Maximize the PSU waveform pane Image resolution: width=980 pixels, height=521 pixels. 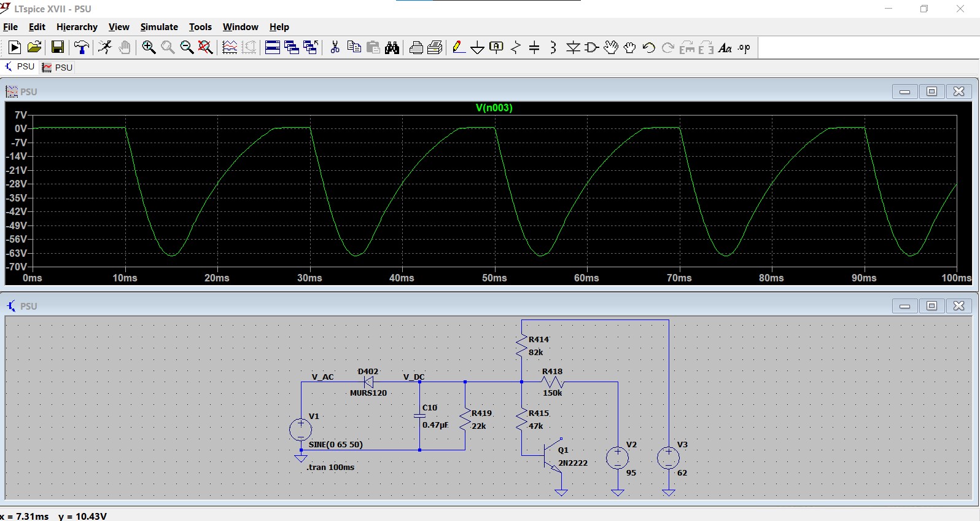pos(931,92)
